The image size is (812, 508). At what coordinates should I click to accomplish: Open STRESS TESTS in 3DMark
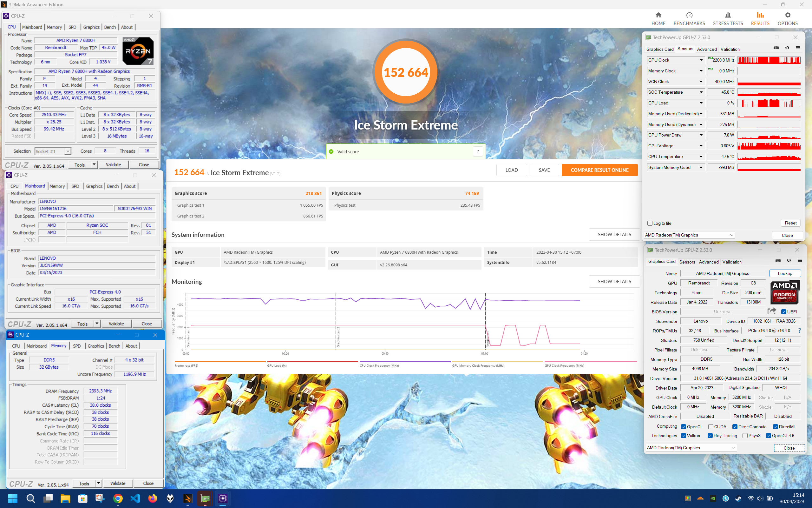tap(727, 19)
